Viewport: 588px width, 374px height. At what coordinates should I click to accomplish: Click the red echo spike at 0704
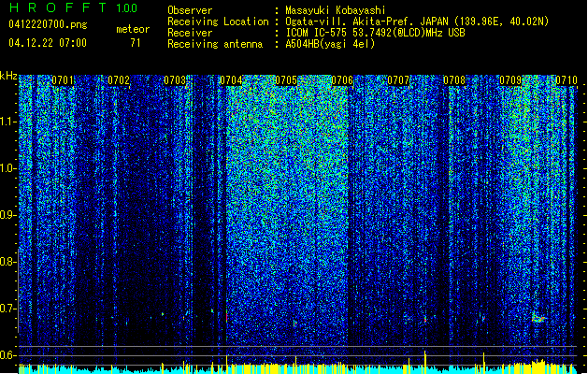click(x=226, y=316)
